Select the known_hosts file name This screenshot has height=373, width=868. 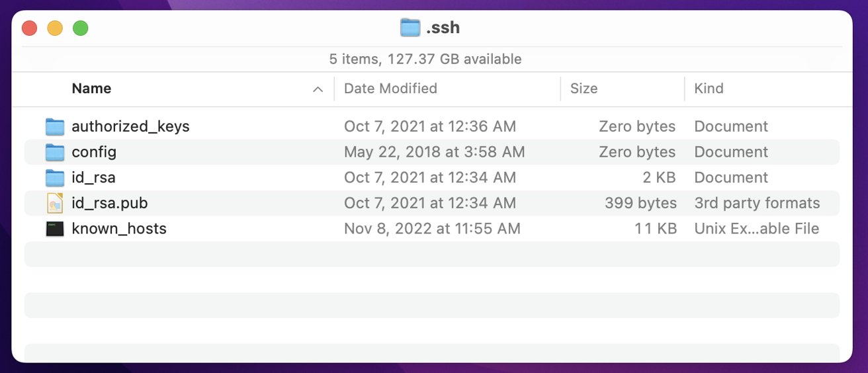click(x=119, y=229)
